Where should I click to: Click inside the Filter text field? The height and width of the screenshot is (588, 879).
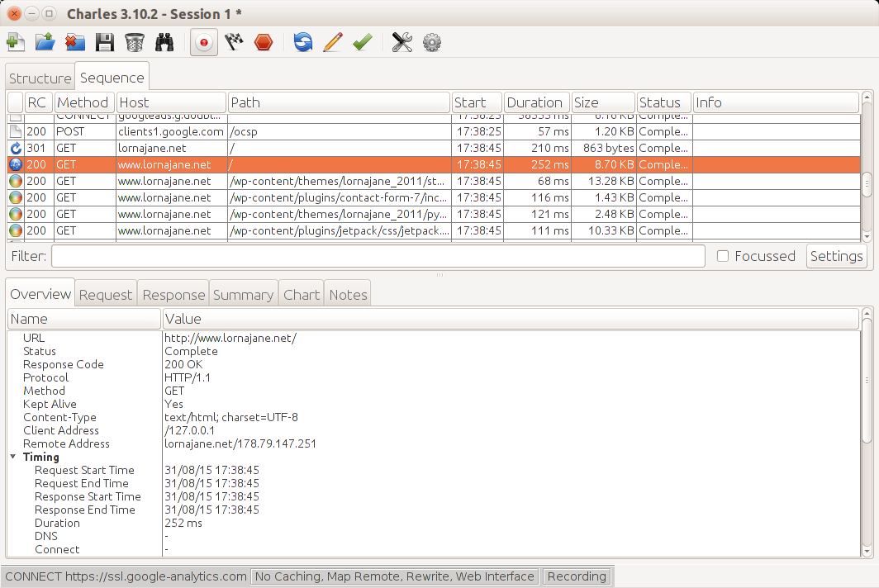[x=378, y=256]
